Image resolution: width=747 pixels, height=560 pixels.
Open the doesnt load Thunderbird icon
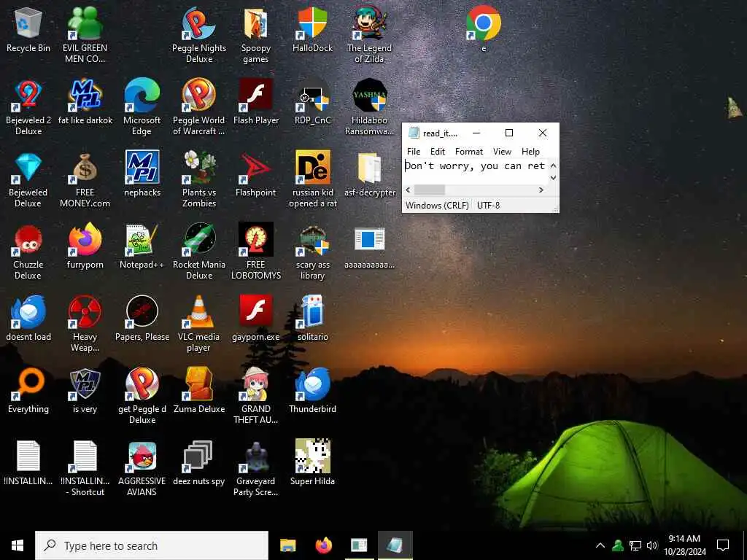click(28, 318)
